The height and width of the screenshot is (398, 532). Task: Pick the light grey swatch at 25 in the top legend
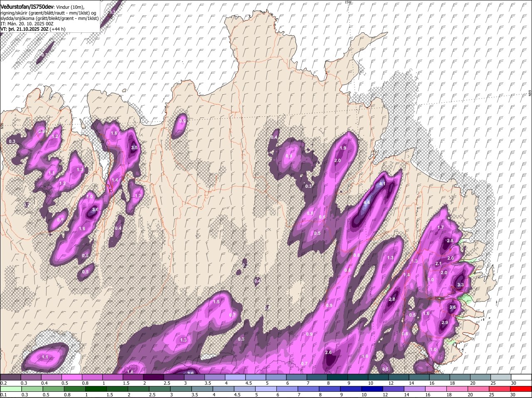[x=501, y=377]
